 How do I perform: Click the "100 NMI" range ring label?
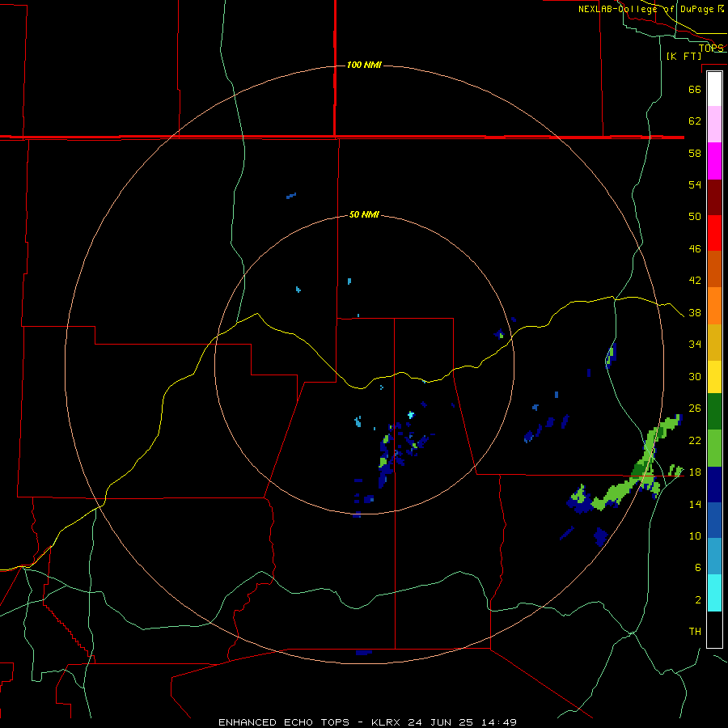tap(364, 65)
